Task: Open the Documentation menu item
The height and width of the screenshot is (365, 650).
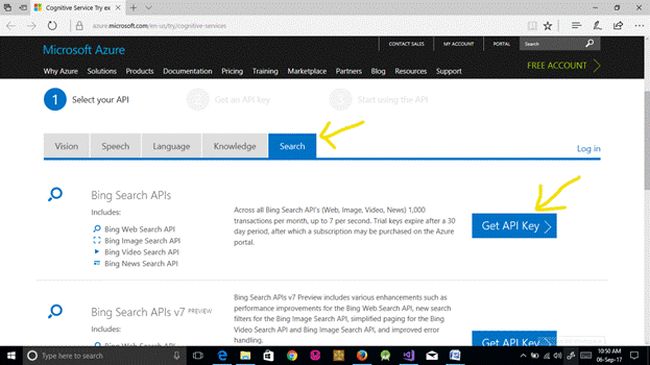Action: pyautogui.click(x=187, y=71)
